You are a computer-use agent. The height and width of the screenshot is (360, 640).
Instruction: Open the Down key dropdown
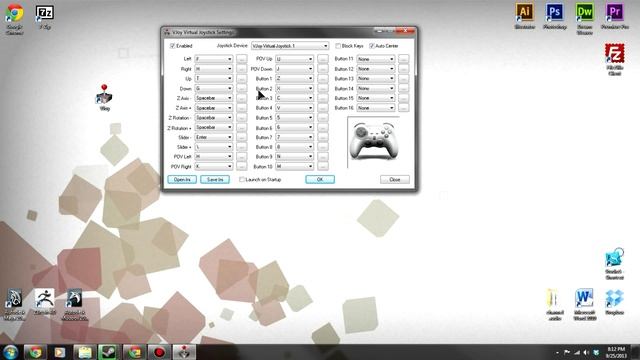pyautogui.click(x=213, y=88)
